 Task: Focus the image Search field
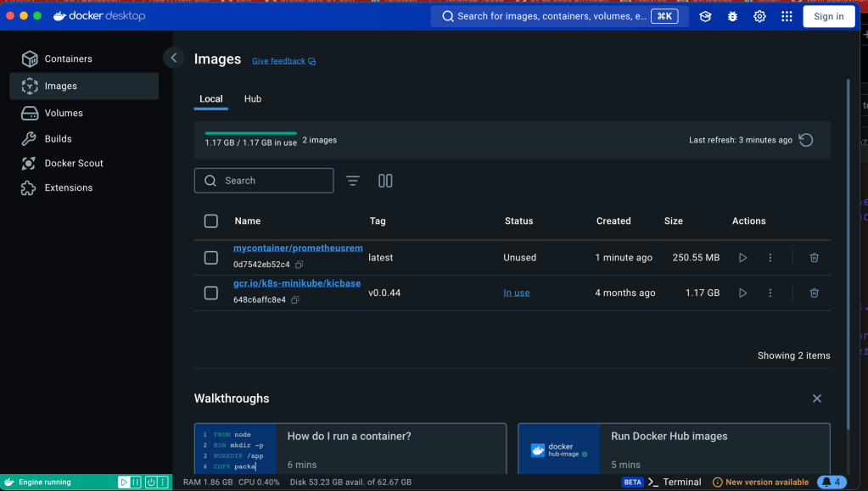pos(264,181)
